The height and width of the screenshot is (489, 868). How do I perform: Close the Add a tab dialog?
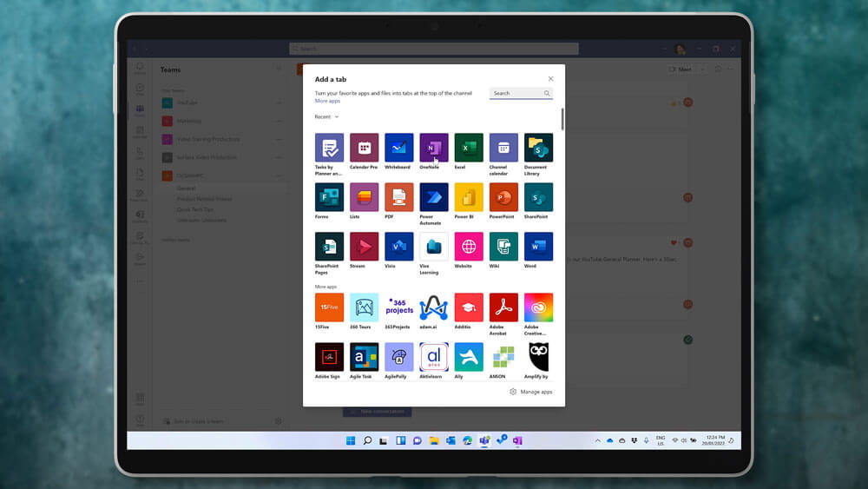[550, 79]
